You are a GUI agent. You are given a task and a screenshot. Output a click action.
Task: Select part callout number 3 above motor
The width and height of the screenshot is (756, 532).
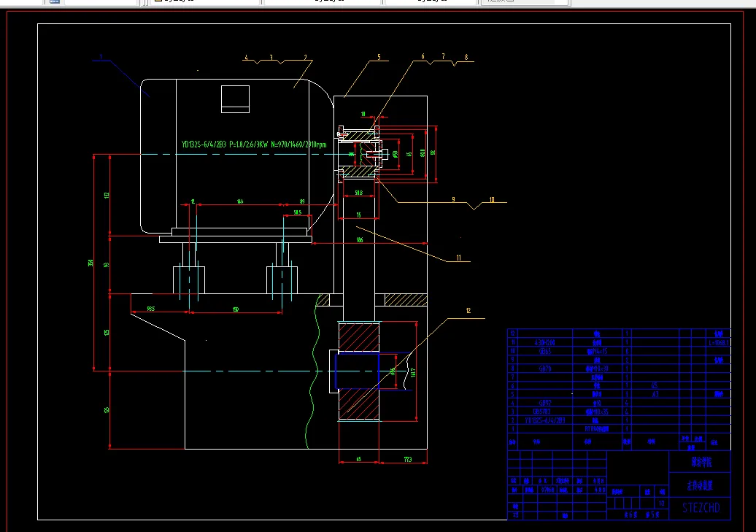pos(271,58)
